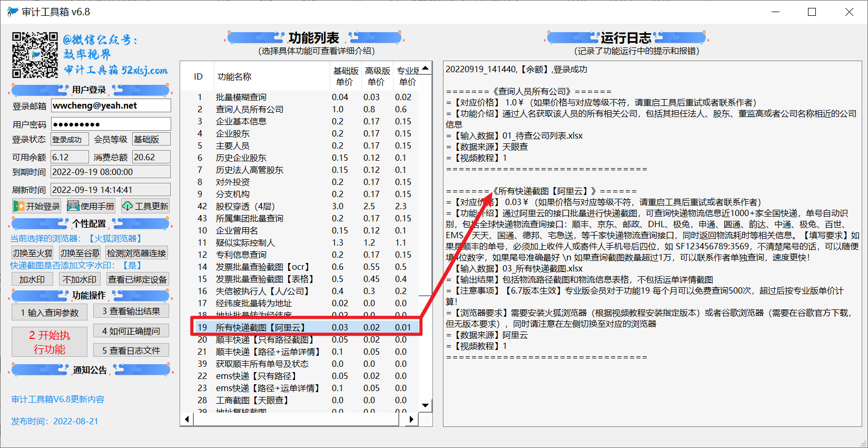The image size is (868, 448).
Task: Click the 加水印 button
Action: tap(32, 279)
